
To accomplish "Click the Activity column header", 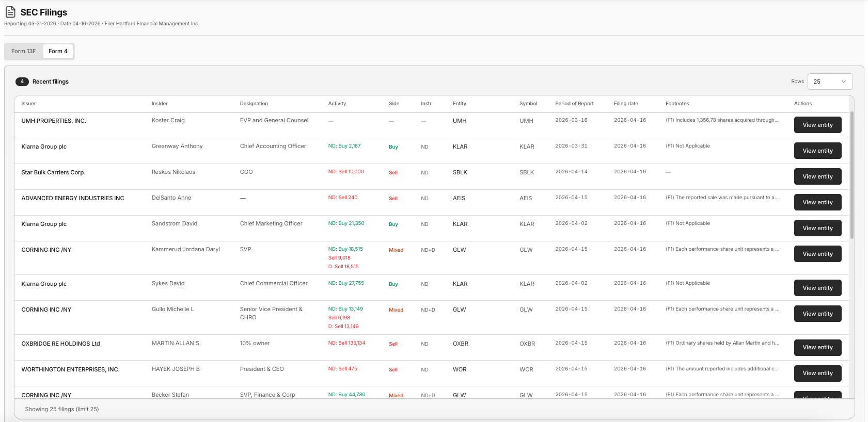I will click(x=337, y=104).
